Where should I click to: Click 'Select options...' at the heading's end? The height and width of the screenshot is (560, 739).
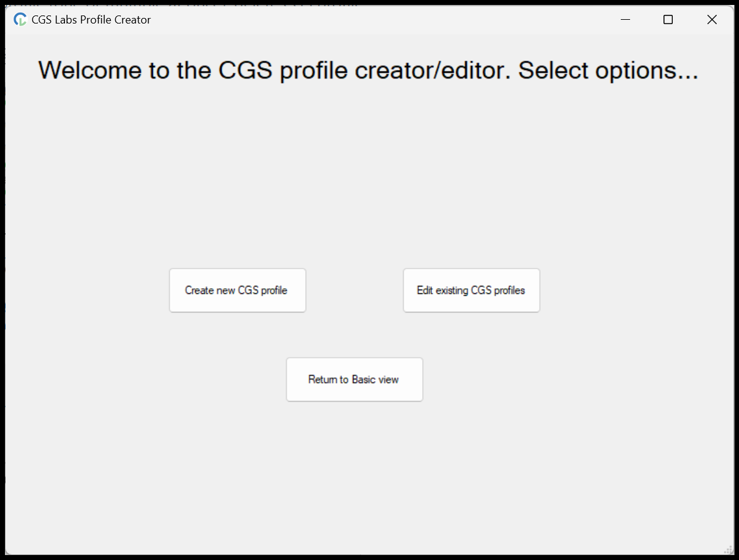tap(608, 71)
